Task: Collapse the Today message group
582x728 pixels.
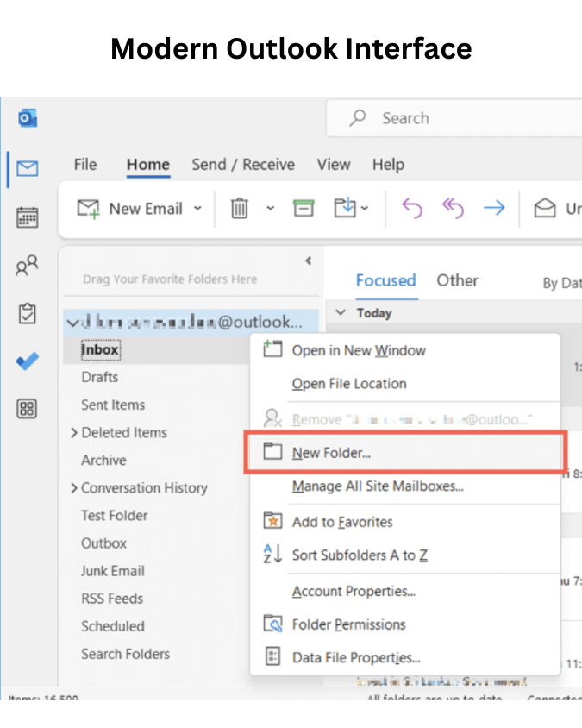Action: [x=341, y=312]
